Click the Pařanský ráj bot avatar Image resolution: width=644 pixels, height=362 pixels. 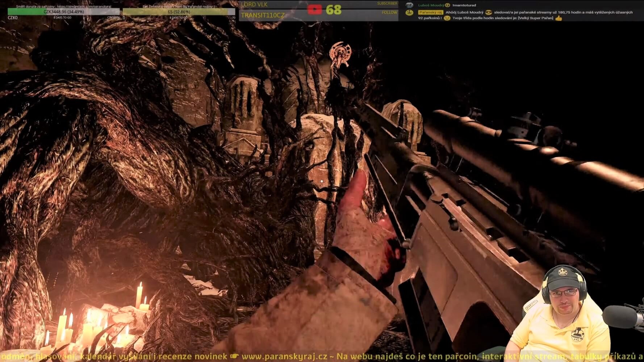pyautogui.click(x=409, y=13)
